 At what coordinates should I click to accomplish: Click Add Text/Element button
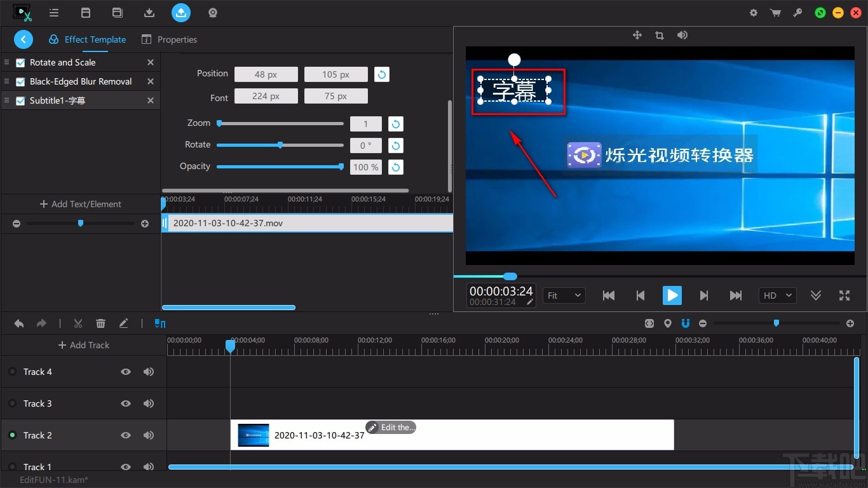(x=80, y=204)
